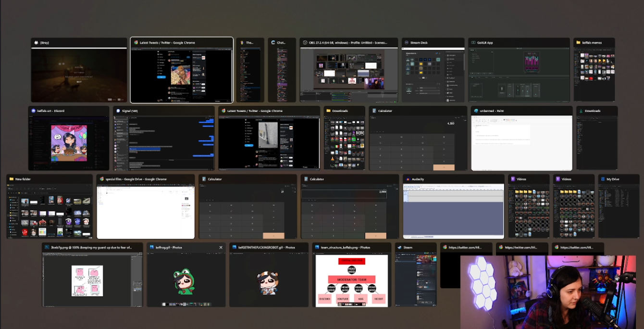Image resolution: width=644 pixels, height=329 pixels.
Task: Click the cat icon of the Stray window
Action: [x=36, y=43]
